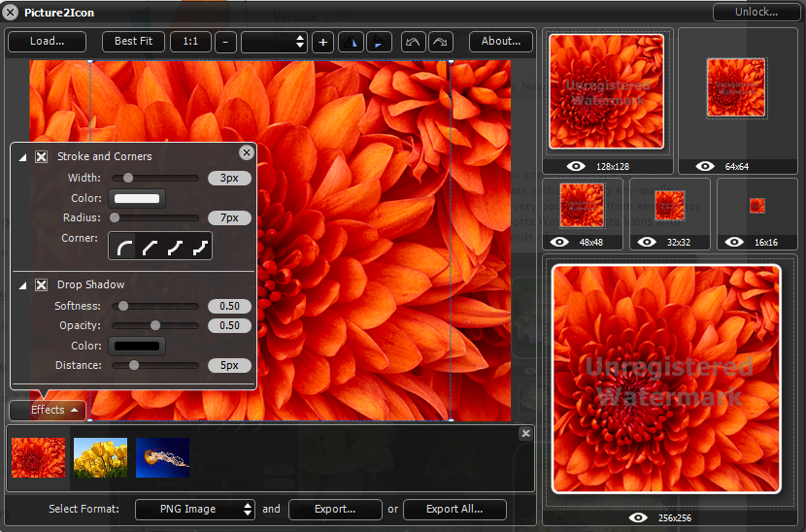Open the PNG Image format dropdown
The image size is (806, 532).
194,509
